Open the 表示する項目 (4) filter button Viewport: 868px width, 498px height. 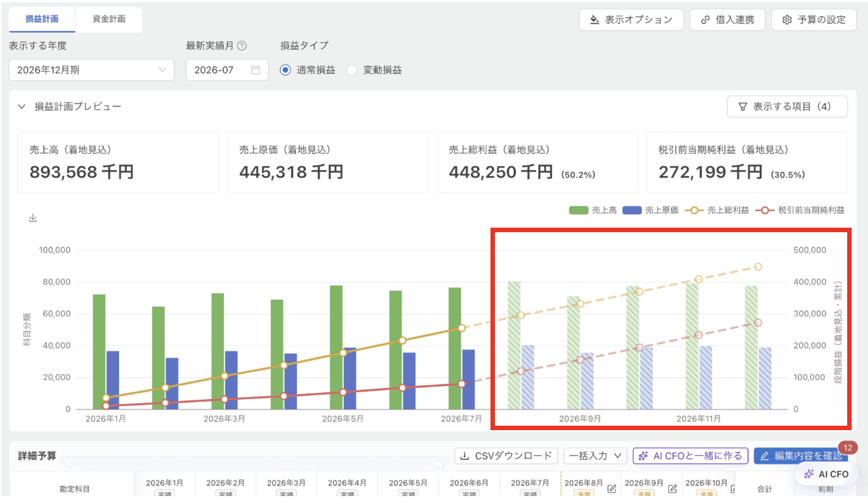click(x=787, y=106)
